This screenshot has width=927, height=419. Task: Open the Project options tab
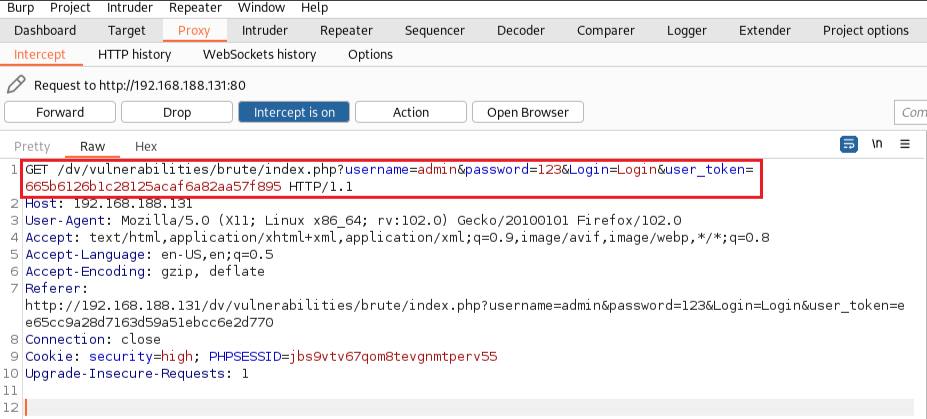(866, 31)
